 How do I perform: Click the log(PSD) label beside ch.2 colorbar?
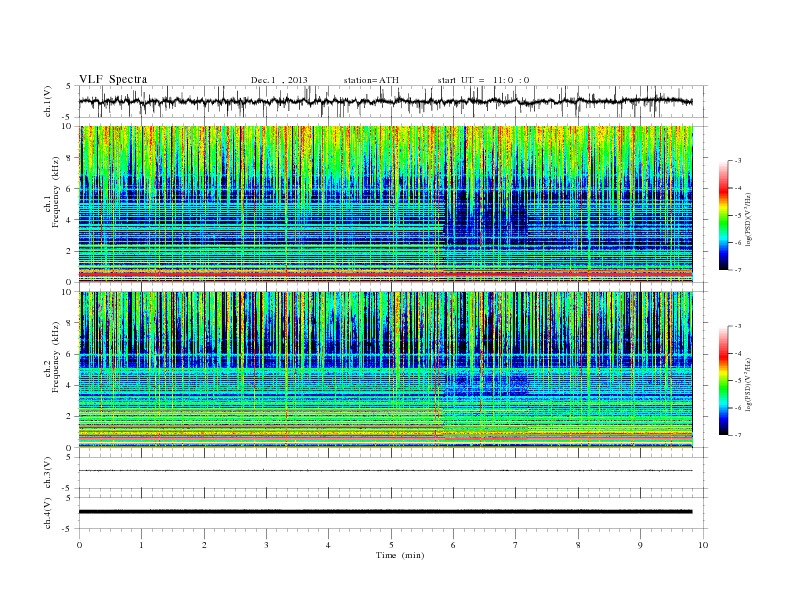point(748,384)
